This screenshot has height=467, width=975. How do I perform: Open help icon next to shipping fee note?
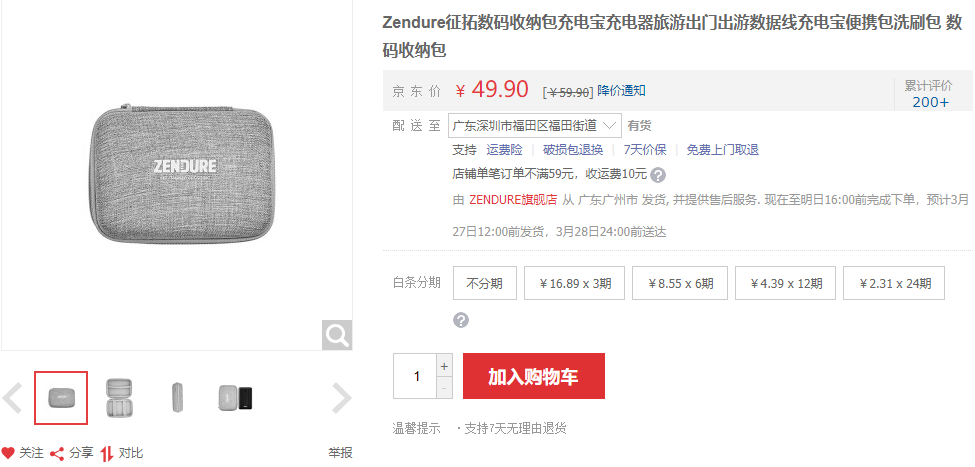(x=658, y=174)
